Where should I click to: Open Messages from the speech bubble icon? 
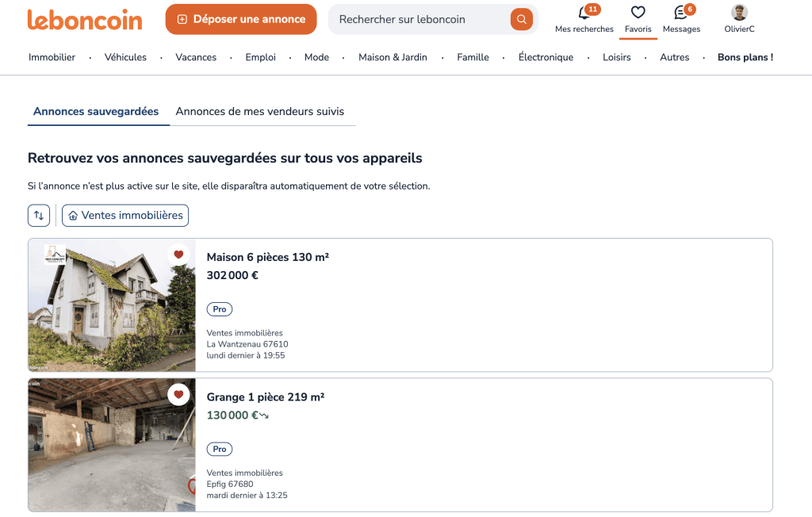680,14
